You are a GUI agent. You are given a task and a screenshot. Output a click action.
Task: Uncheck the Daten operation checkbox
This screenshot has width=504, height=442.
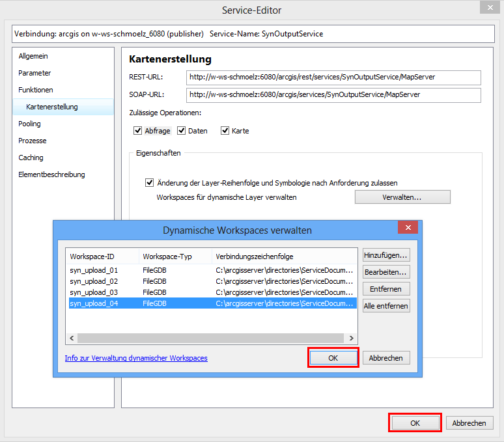tap(182, 131)
